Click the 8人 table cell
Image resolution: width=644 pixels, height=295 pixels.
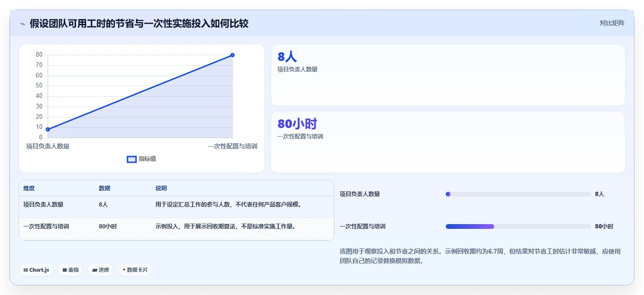click(x=103, y=205)
